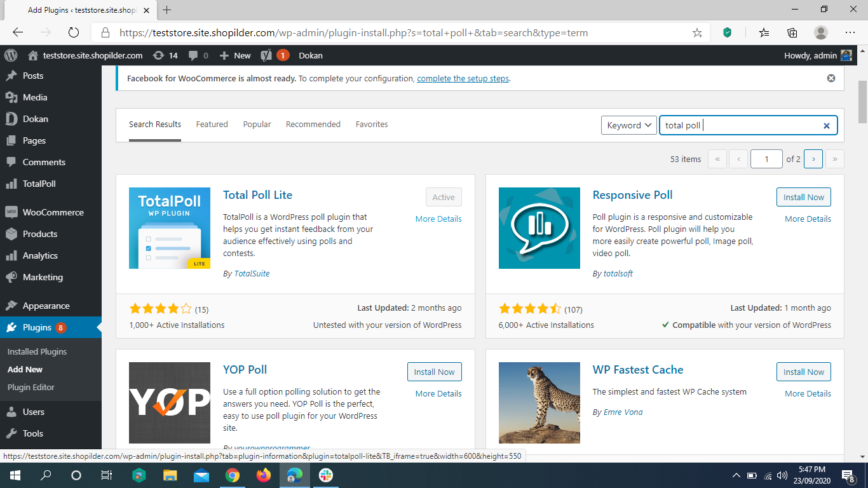
Task: Select the Add New submenu item
Action: point(25,369)
